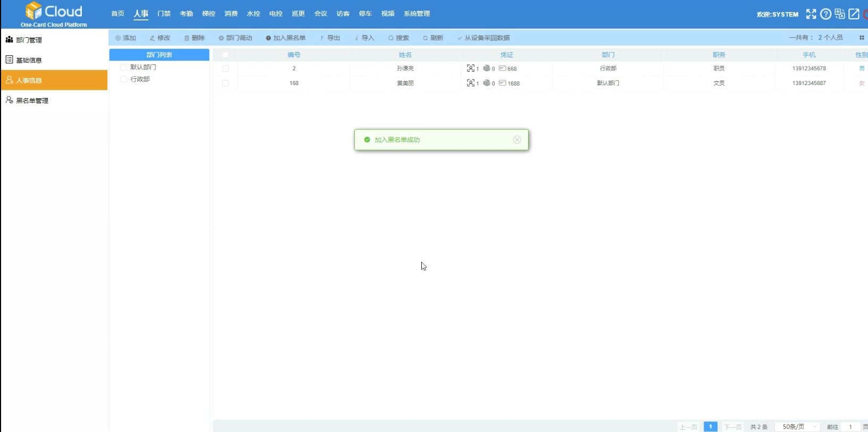Click the fingerprint icon in 黄美丽's row
Screen dimensions: 868x432
[487, 83]
